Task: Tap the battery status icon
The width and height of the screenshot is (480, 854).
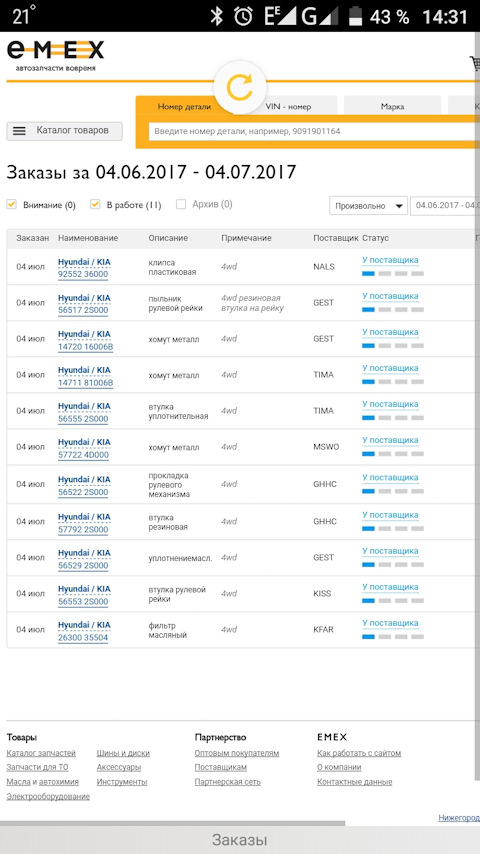Action: click(x=356, y=16)
